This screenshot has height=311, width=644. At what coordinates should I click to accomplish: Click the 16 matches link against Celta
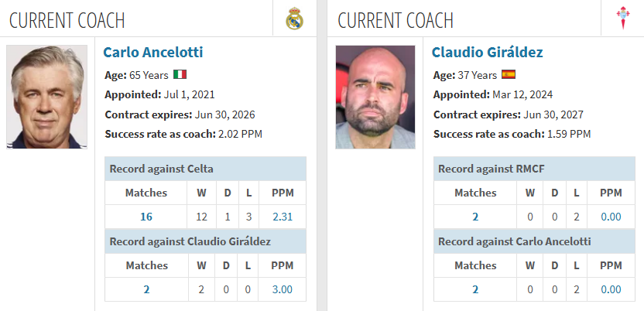point(146,217)
